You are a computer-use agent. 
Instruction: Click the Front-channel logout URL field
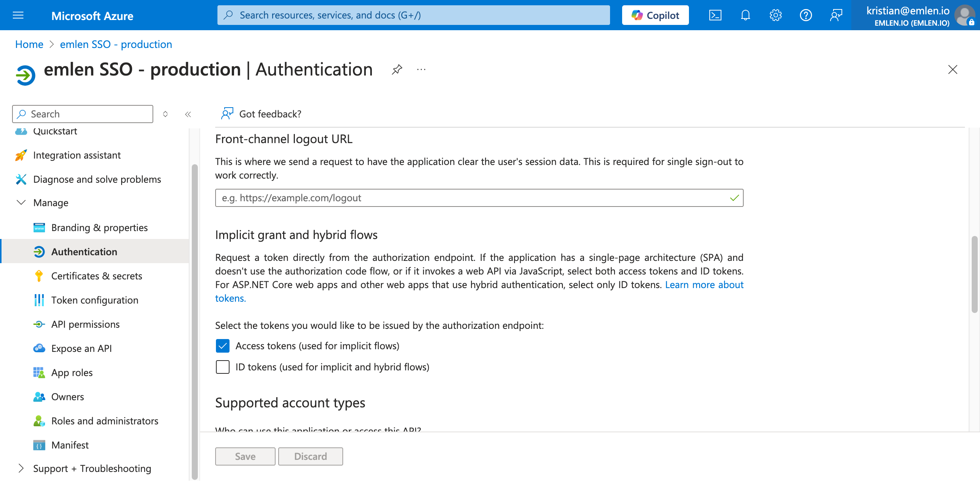click(472, 198)
